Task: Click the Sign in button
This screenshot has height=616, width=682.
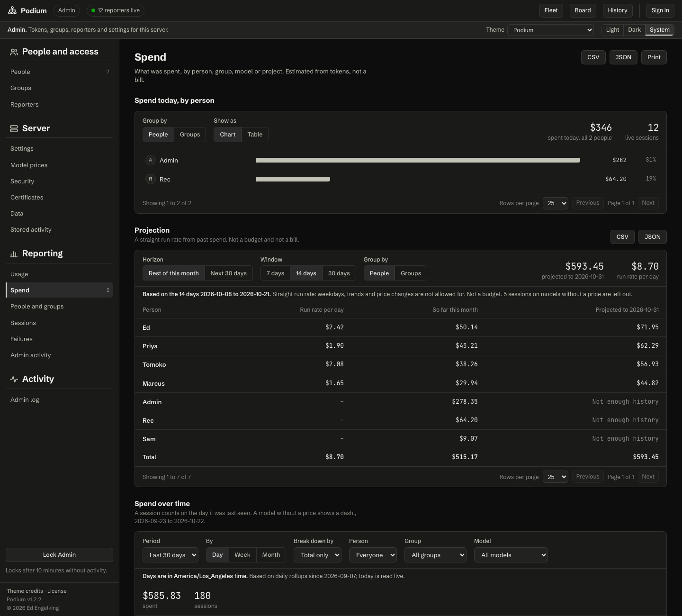Action: 660,10
